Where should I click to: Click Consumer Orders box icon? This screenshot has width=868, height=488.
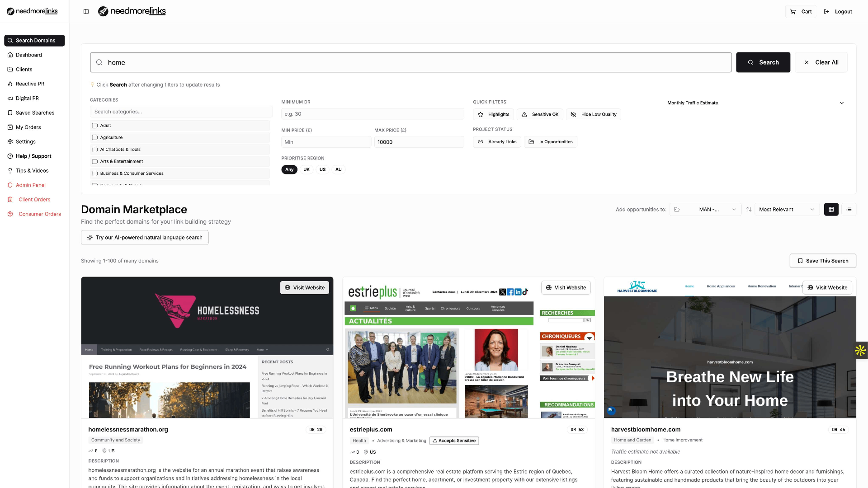pos(10,214)
